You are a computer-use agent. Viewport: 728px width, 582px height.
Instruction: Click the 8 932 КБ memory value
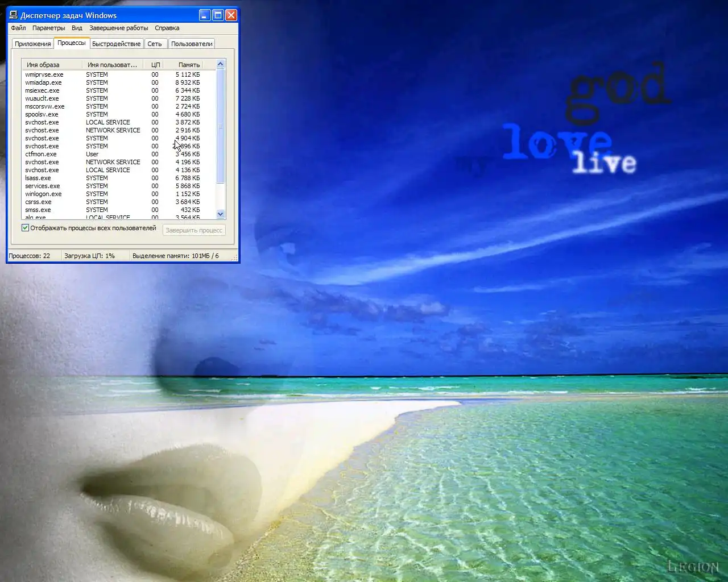tap(188, 82)
